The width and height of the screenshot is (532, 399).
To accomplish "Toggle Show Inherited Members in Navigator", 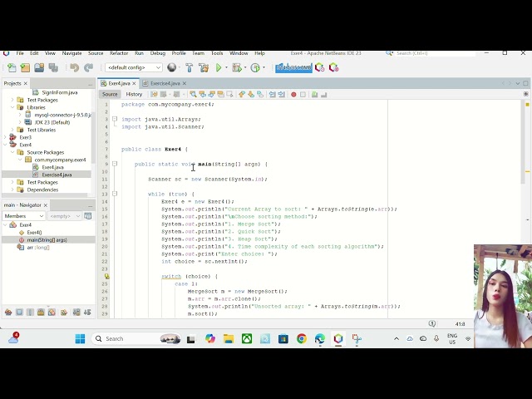I will click(x=8, y=313).
